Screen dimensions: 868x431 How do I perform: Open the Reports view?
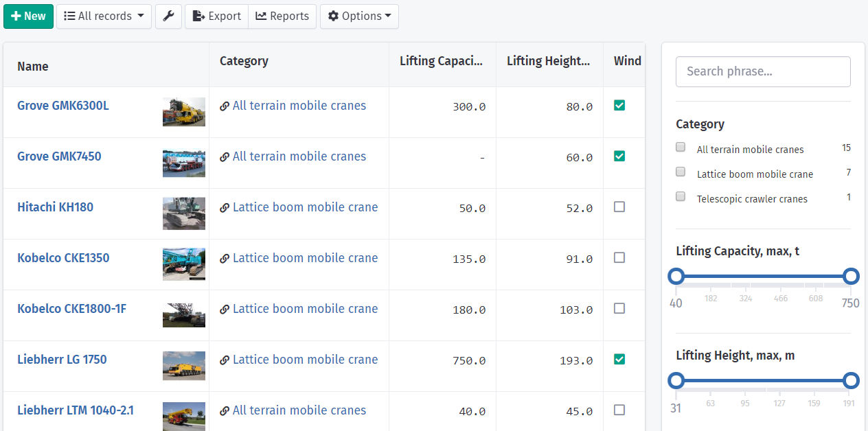click(282, 16)
